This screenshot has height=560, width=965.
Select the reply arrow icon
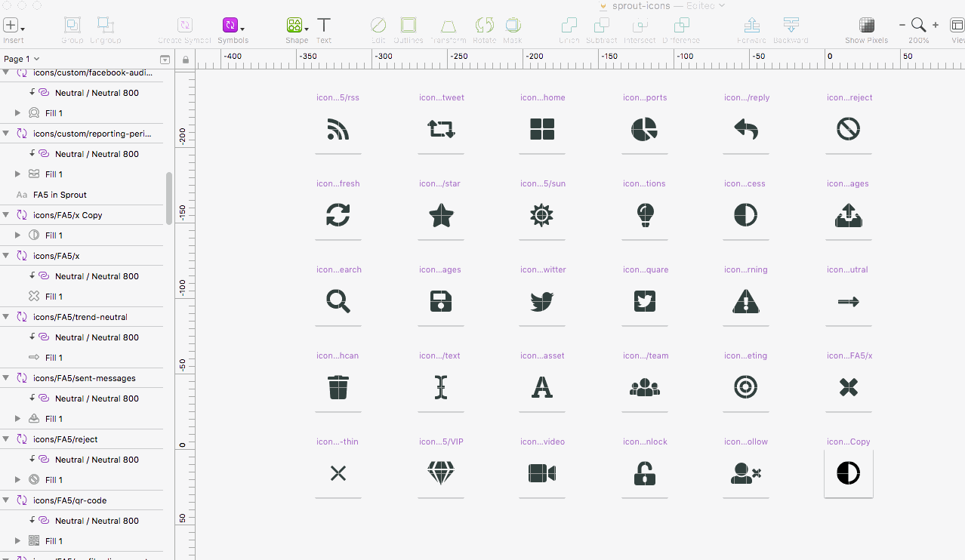tap(746, 129)
